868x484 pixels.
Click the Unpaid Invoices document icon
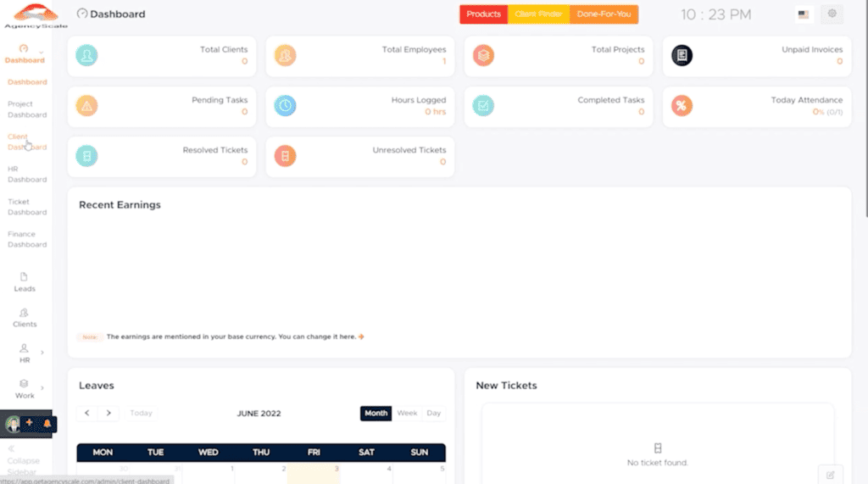[x=682, y=55]
